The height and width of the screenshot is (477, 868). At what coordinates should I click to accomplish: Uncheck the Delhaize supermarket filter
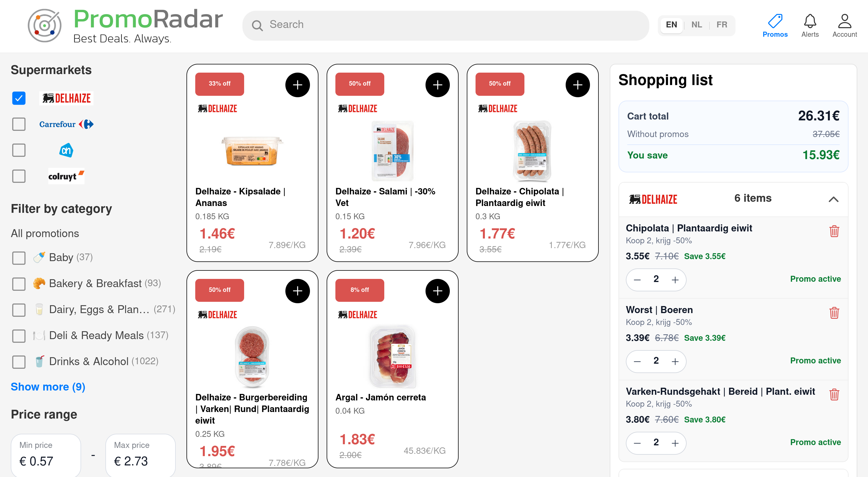pyautogui.click(x=19, y=98)
